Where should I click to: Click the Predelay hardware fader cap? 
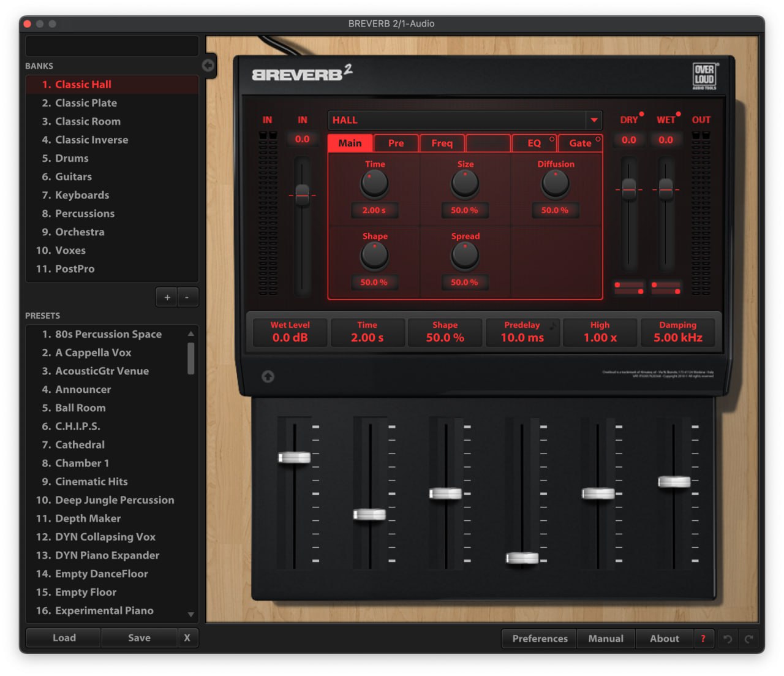coord(522,558)
